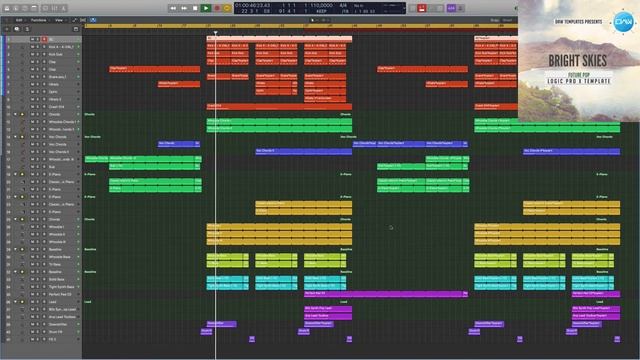This screenshot has height=360, width=640.
Task: Solo the Kick Sub track
Action: pos(38,54)
